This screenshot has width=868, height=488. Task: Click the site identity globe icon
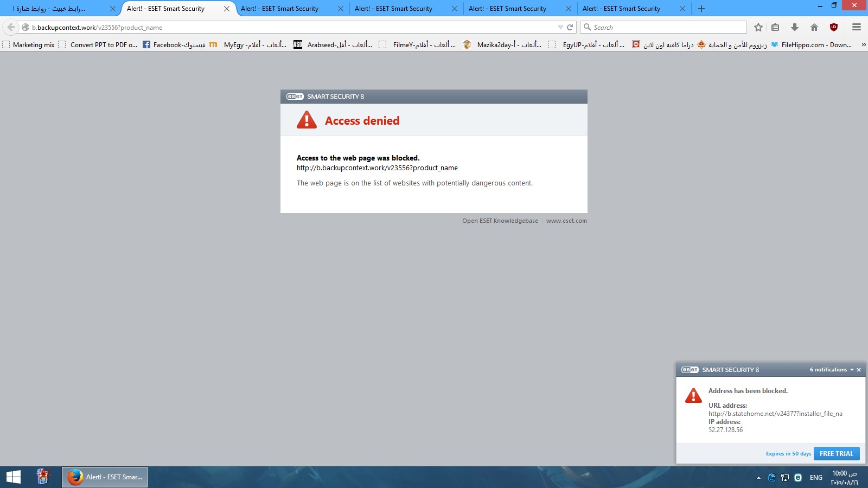(x=25, y=27)
